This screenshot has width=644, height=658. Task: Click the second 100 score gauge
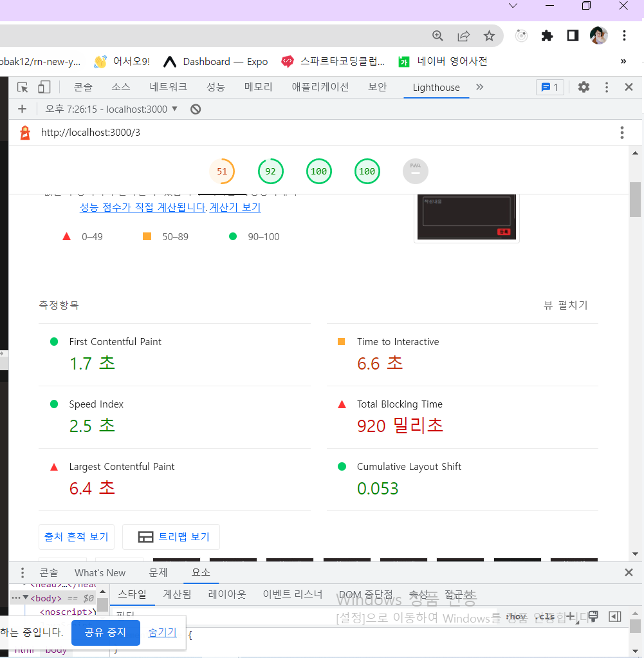367,171
